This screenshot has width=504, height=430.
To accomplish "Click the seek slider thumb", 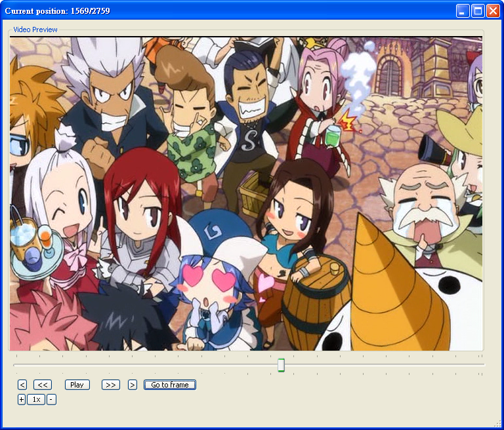I will coord(282,365).
